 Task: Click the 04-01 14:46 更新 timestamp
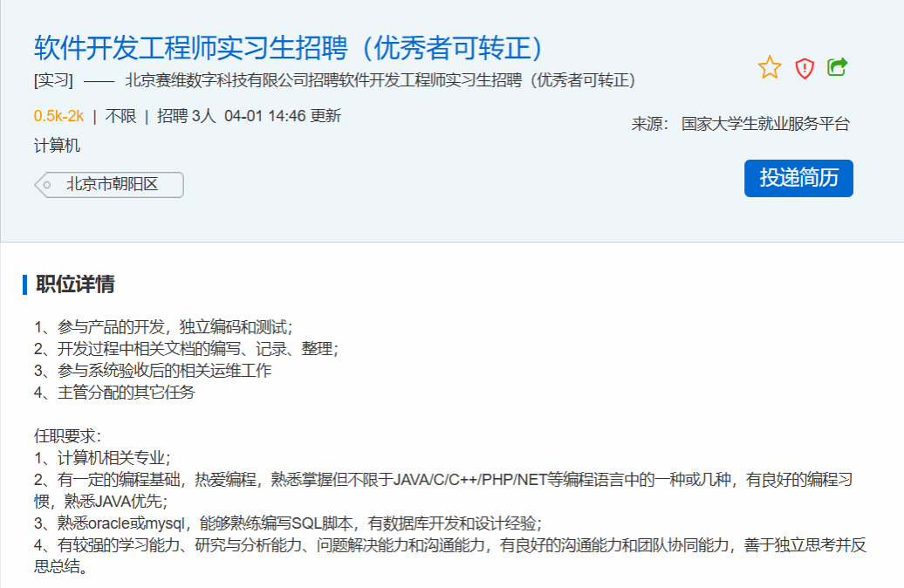[282, 116]
